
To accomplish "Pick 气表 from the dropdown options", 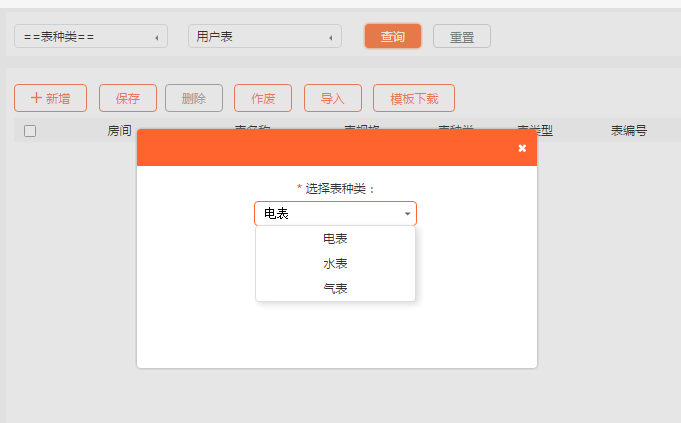I will pos(335,288).
